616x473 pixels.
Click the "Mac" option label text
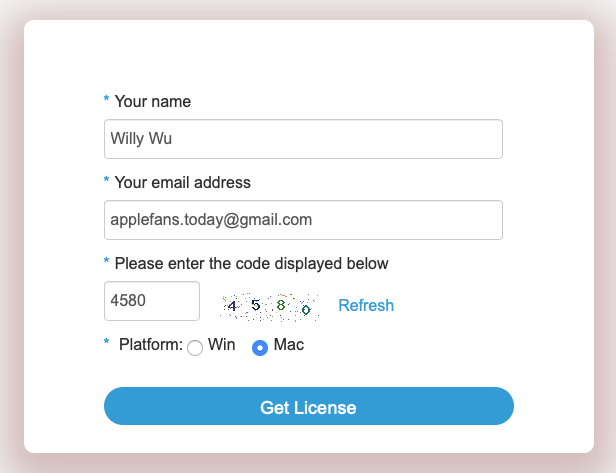(288, 345)
